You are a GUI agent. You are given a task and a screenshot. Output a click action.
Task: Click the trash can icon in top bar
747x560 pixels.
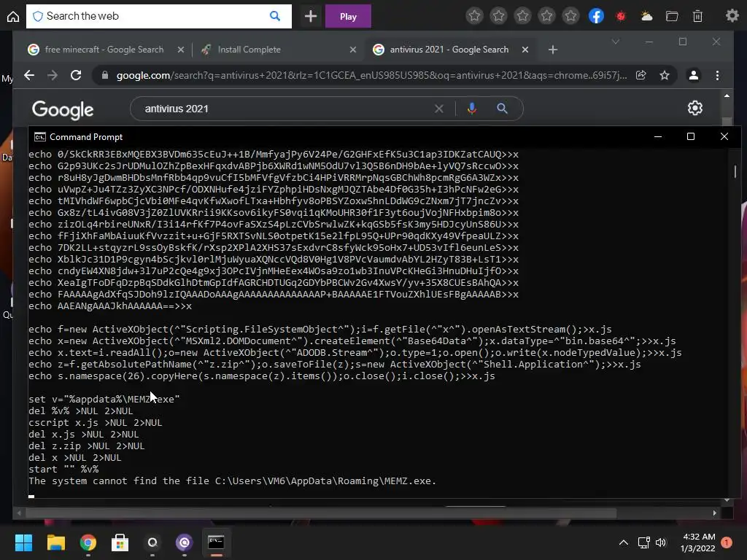(x=697, y=16)
